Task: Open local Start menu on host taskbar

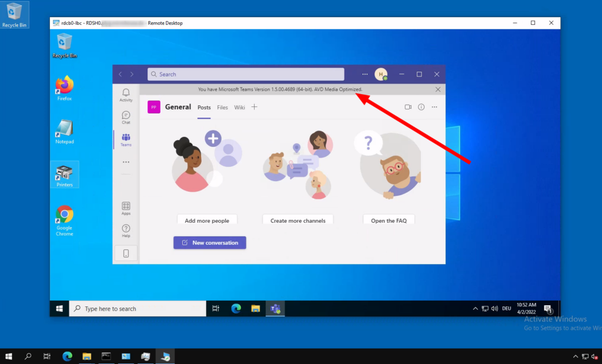Action: [x=8, y=356]
